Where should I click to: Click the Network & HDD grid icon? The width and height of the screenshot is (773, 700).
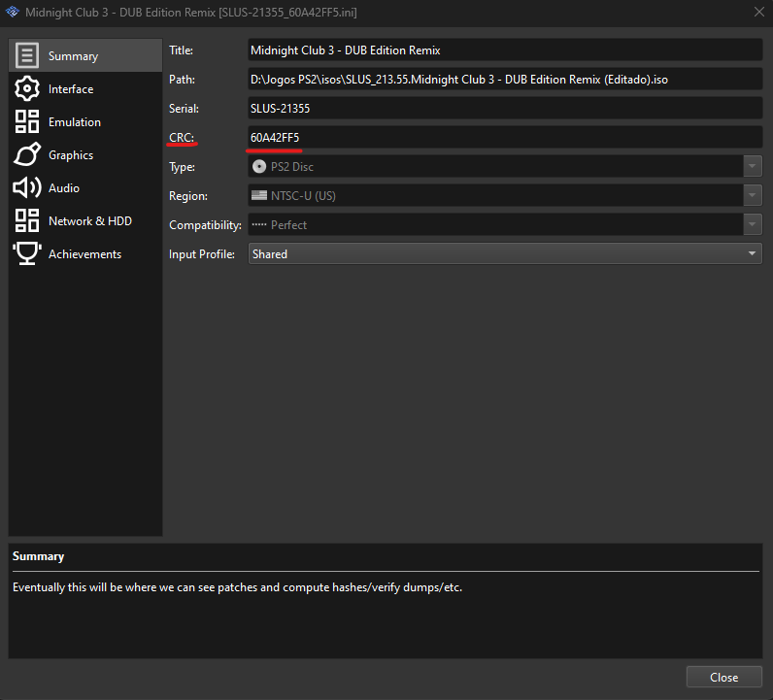[x=26, y=220]
